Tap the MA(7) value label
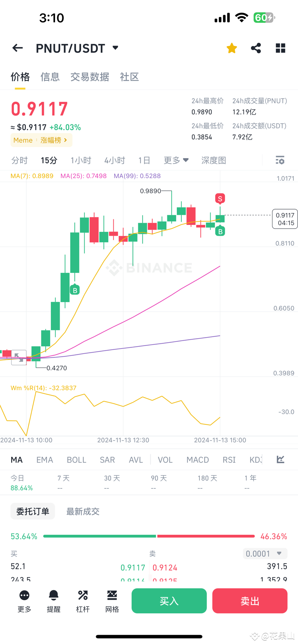298x644 pixels. (32, 176)
